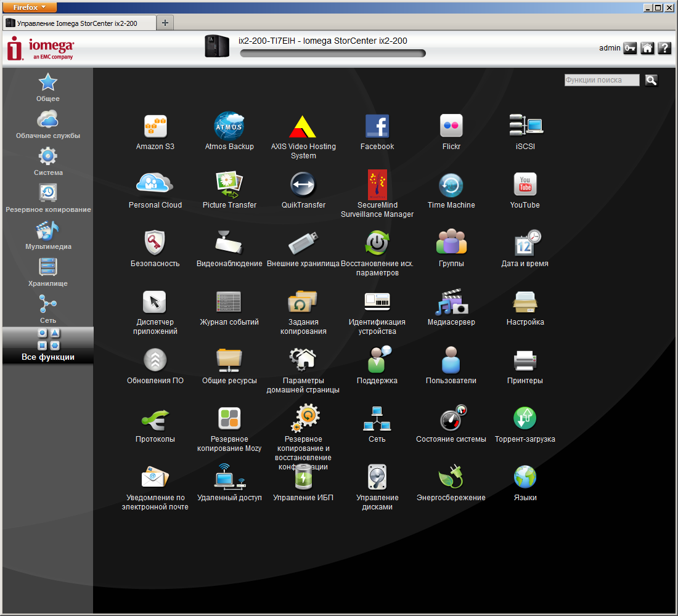Open QuikTransfer
This screenshot has height=616, width=678.
click(303, 185)
